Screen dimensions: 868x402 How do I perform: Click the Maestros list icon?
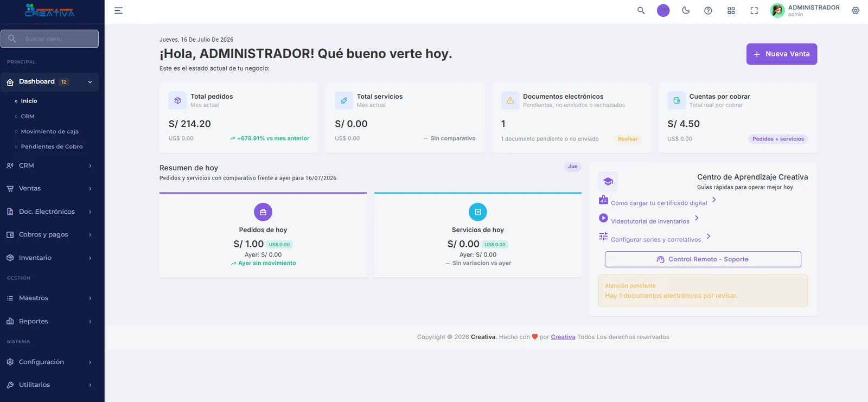coord(10,298)
